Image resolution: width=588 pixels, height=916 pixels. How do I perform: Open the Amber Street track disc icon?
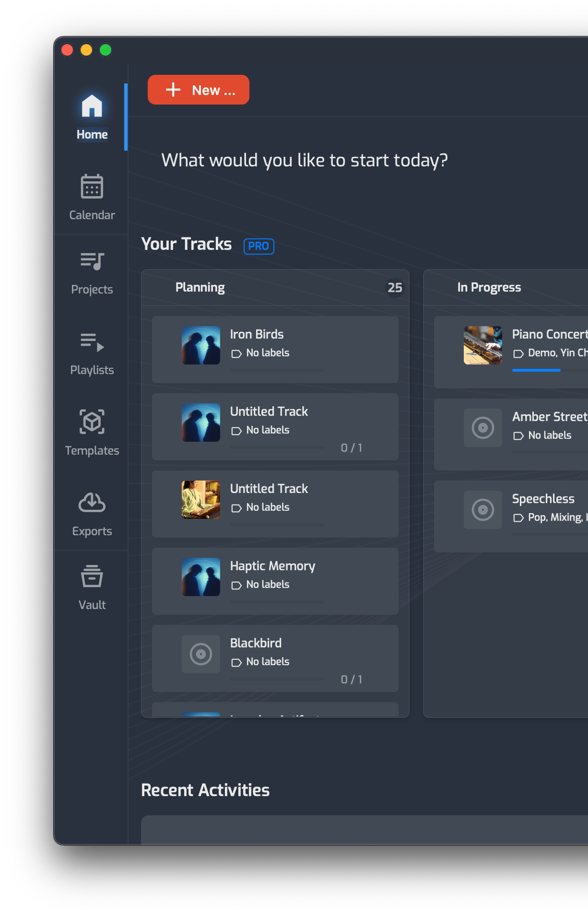click(x=482, y=428)
